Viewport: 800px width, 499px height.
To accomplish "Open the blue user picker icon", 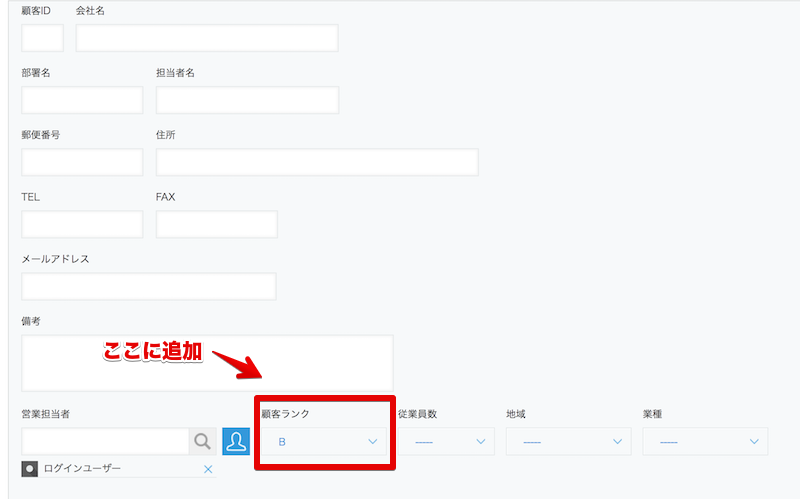I will (236, 441).
